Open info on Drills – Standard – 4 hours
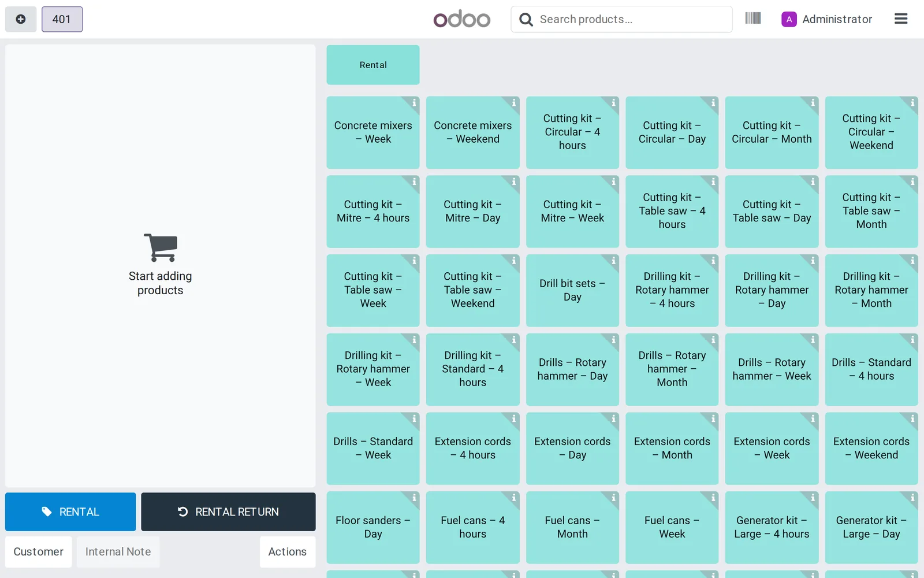The width and height of the screenshot is (924, 578). tap(912, 340)
